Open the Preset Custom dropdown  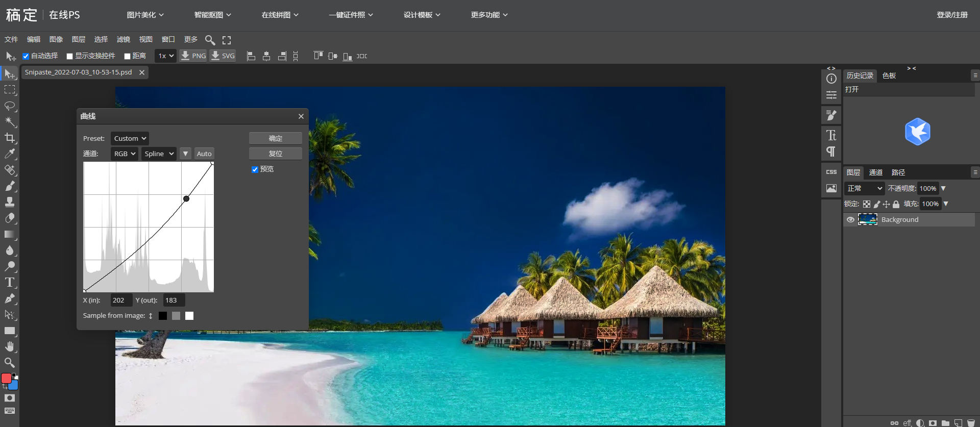pos(130,138)
